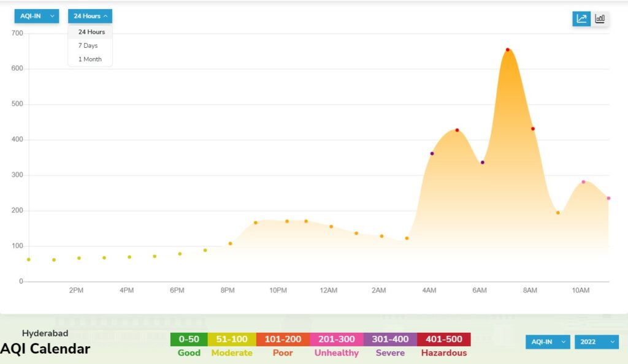Click the purple data point at 6AM
The image size is (628, 364).
pos(483,162)
